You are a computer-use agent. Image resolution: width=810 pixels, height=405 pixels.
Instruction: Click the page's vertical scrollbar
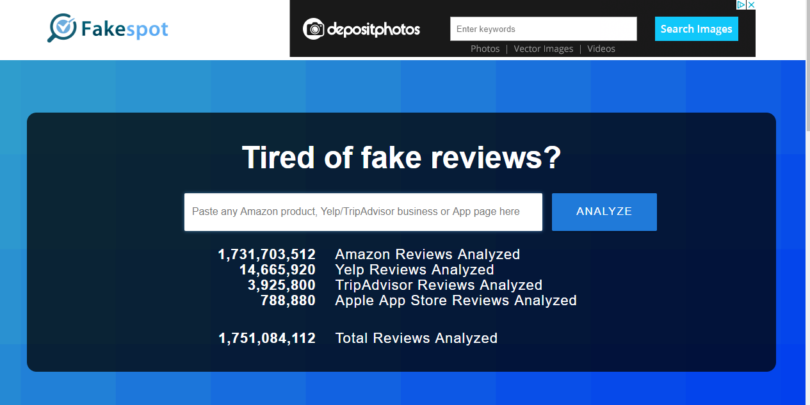[805, 60]
